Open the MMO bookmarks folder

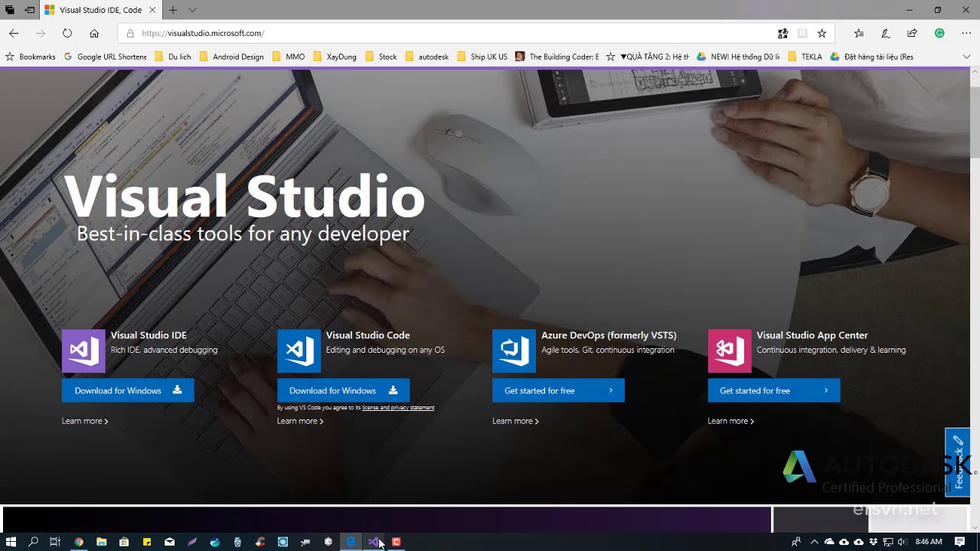288,57
